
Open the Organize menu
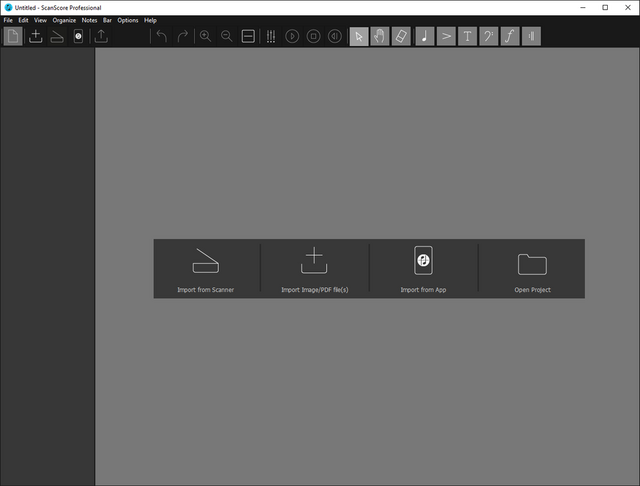(64, 20)
